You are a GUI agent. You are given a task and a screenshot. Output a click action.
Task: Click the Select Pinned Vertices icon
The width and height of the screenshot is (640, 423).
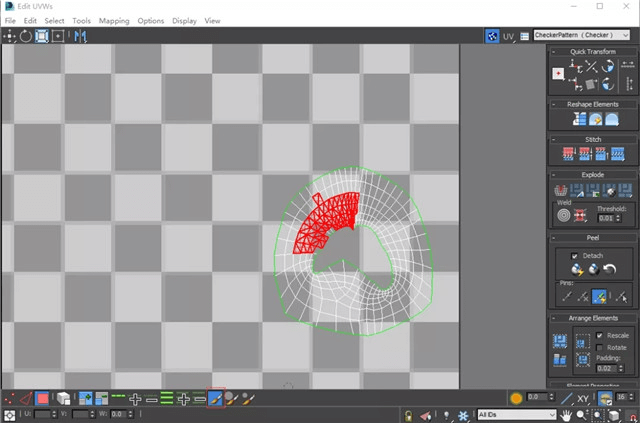tap(621, 297)
